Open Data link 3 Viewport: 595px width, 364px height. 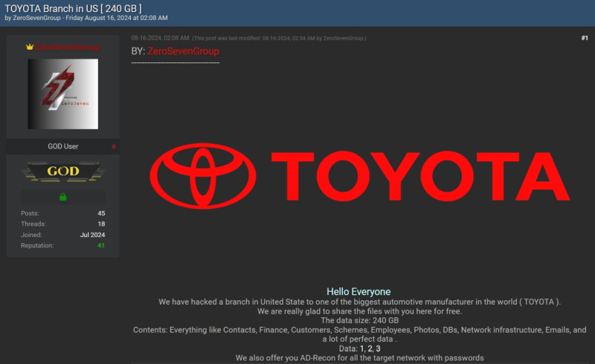(x=378, y=348)
